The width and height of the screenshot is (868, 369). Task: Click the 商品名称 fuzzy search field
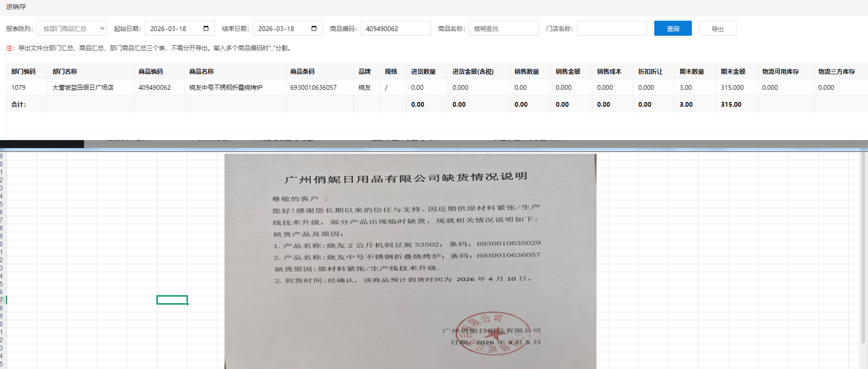(504, 29)
